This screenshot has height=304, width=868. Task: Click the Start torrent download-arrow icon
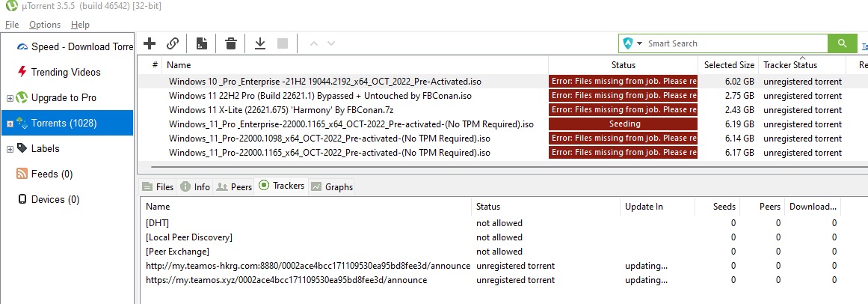pos(260,43)
